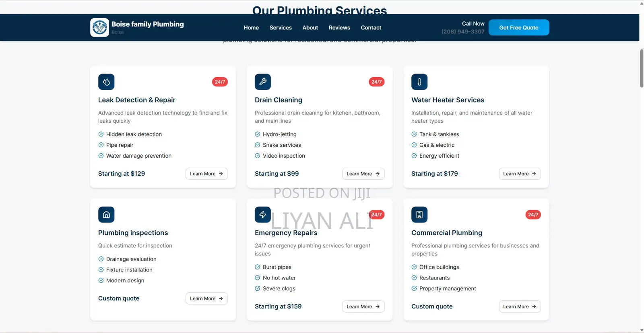The image size is (644, 333).
Task: Click the Emergency Repairs heading
Action: (286, 232)
